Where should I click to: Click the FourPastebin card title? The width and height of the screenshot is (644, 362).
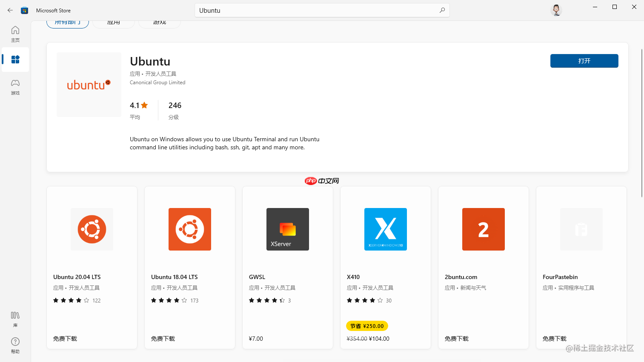coord(560,277)
